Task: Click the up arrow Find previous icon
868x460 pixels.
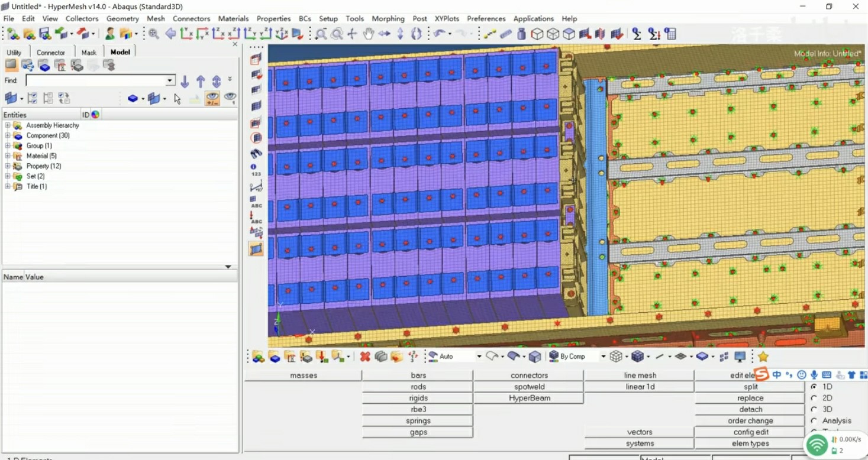Action: pos(201,81)
